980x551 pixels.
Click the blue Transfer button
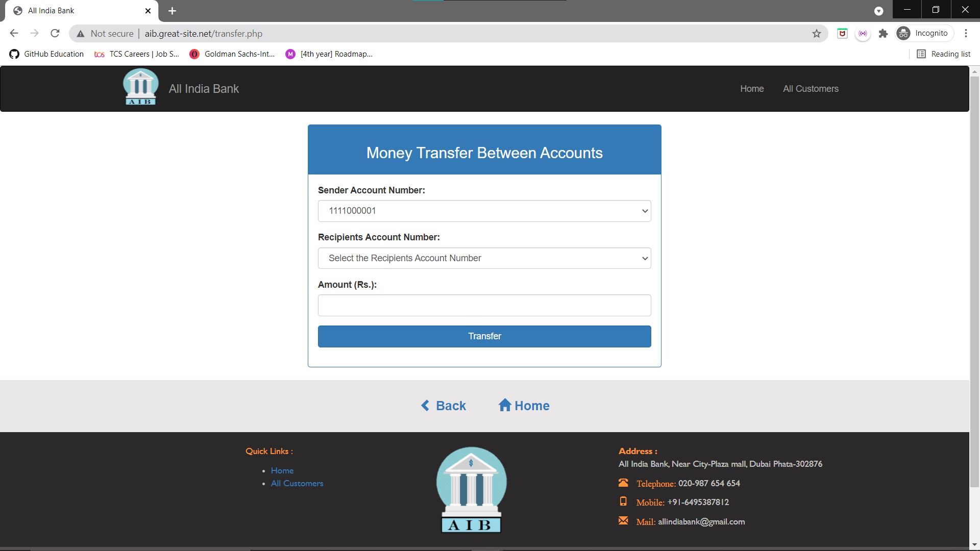click(484, 336)
